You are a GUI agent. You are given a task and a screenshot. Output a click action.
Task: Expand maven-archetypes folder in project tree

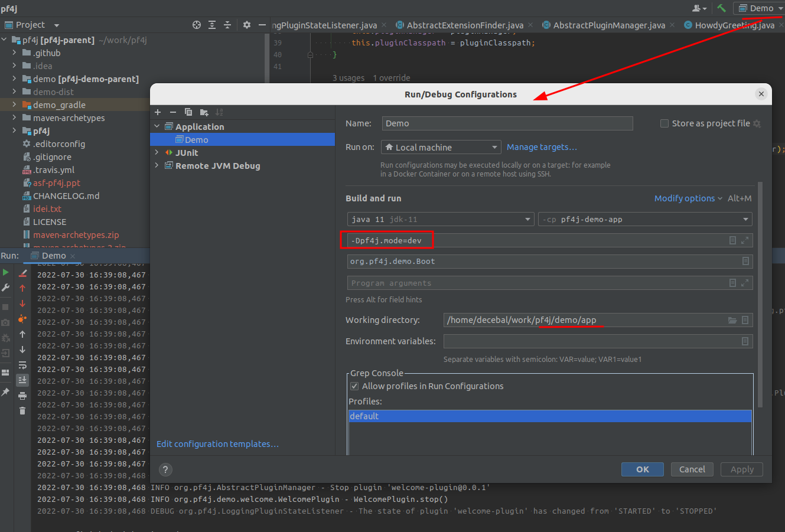[14, 118]
